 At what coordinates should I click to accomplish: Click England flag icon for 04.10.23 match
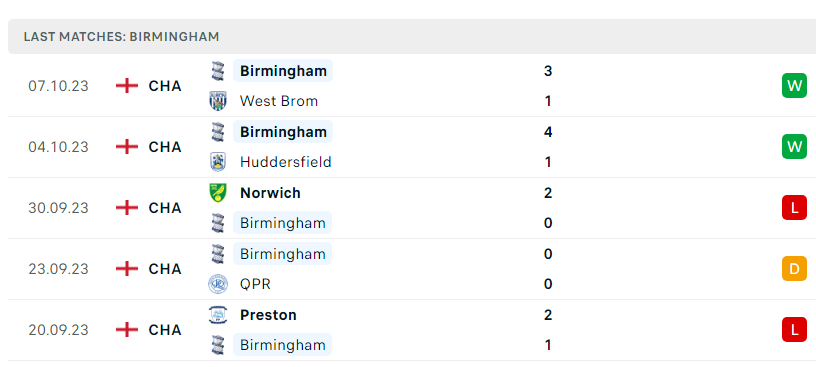pos(127,147)
